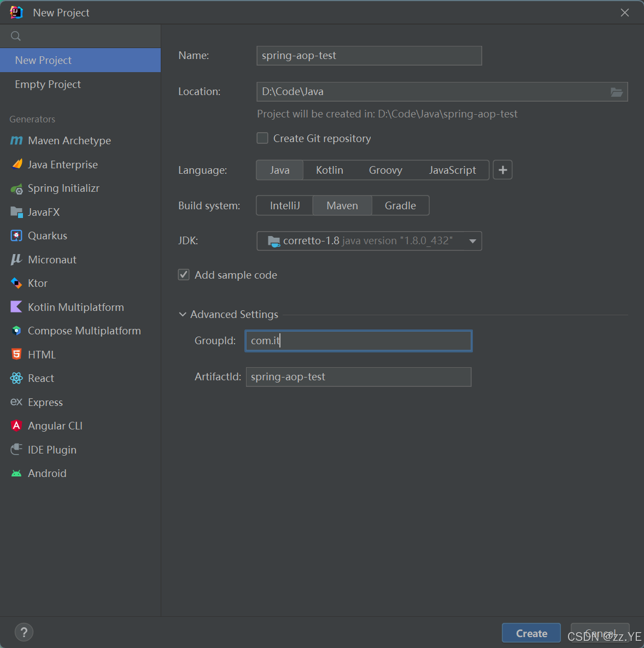Select Java Enterprise label in generators list
The image size is (644, 648).
click(63, 164)
